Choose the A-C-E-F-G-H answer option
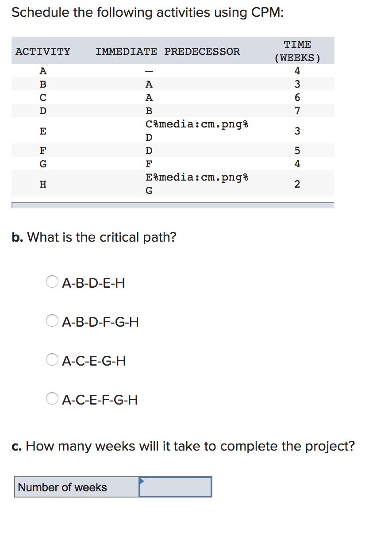Viewport: 392px width, 540px height. 52,398
